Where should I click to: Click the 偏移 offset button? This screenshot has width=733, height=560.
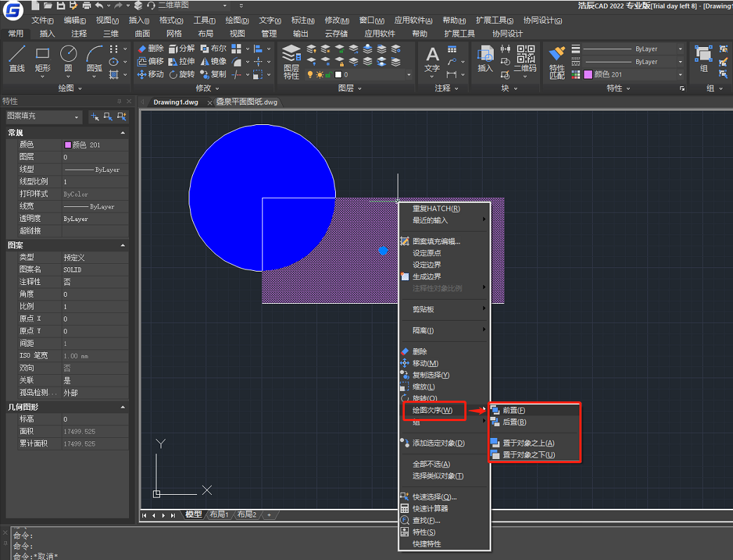151,61
